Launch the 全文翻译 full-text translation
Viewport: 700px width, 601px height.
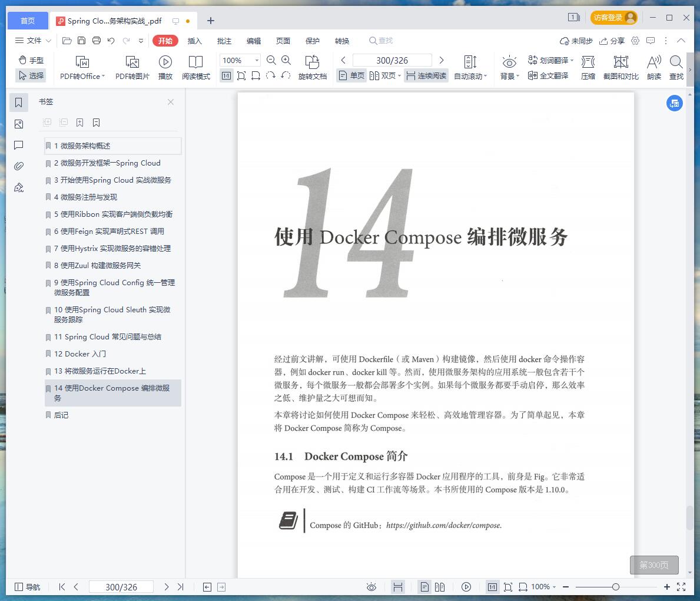[548, 75]
